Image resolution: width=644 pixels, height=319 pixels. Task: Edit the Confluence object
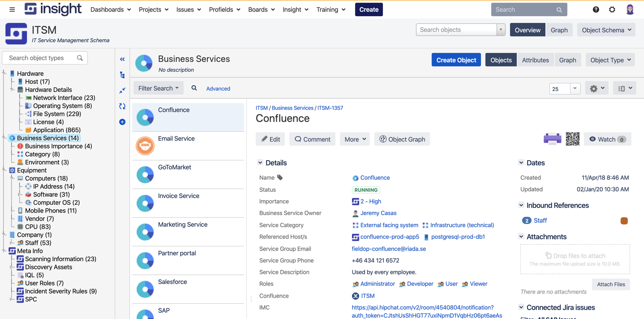point(270,139)
